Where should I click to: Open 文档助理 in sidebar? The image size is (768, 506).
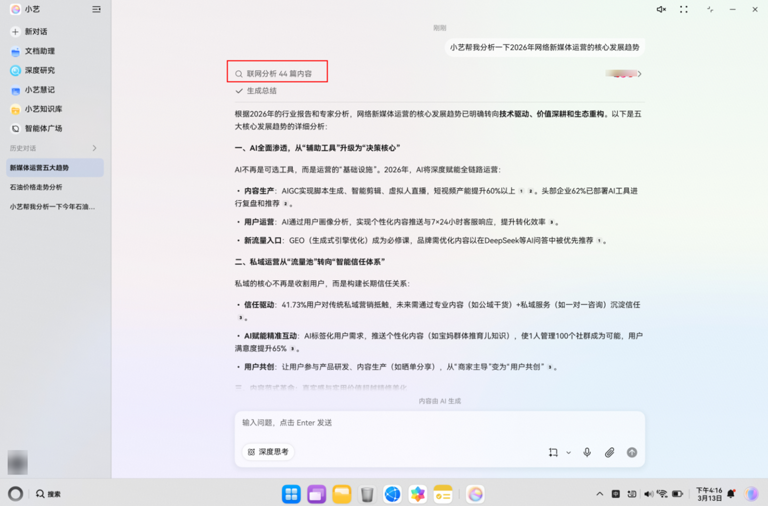[x=33, y=51]
